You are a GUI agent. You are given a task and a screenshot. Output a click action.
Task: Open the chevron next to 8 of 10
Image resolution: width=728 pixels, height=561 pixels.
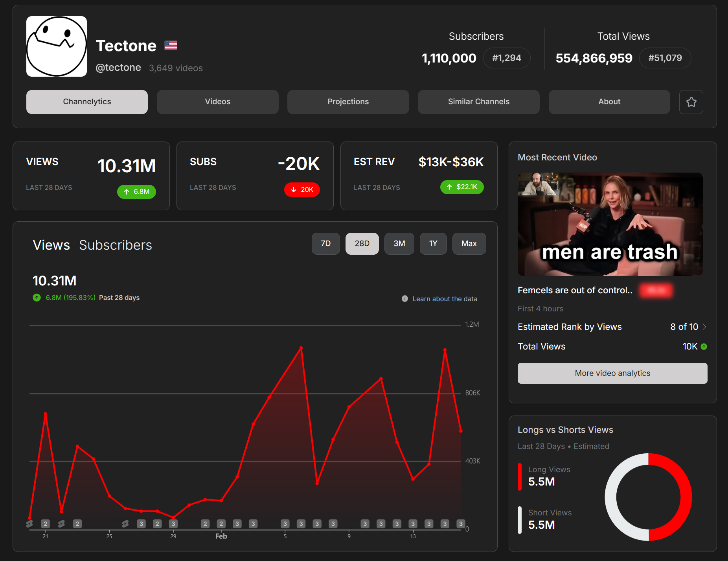[x=704, y=327]
